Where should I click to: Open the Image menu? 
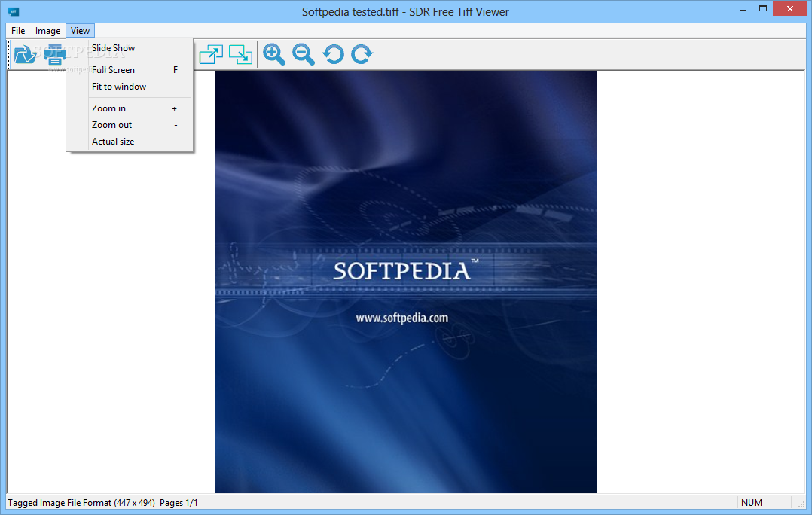(47, 31)
